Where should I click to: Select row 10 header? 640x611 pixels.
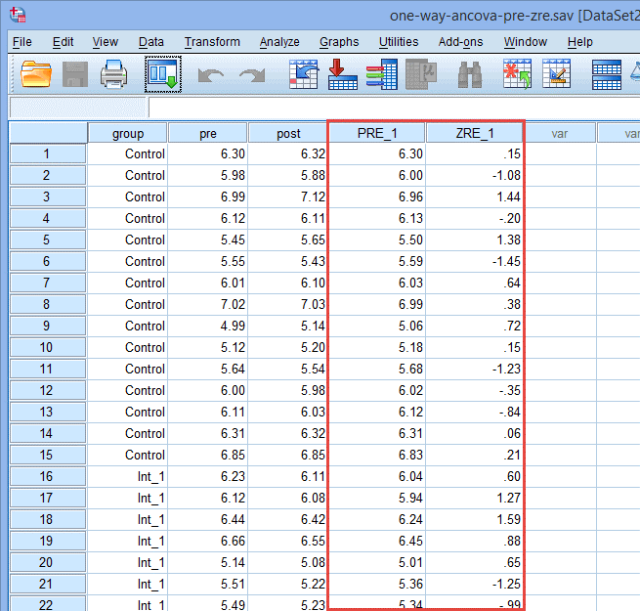click(47, 348)
